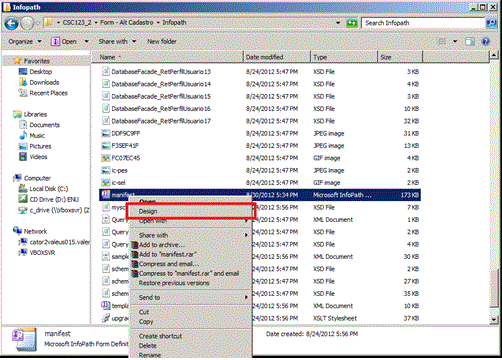Expand the Open button dropdown arrow
This screenshot has width=502, height=360.
(x=86, y=41)
